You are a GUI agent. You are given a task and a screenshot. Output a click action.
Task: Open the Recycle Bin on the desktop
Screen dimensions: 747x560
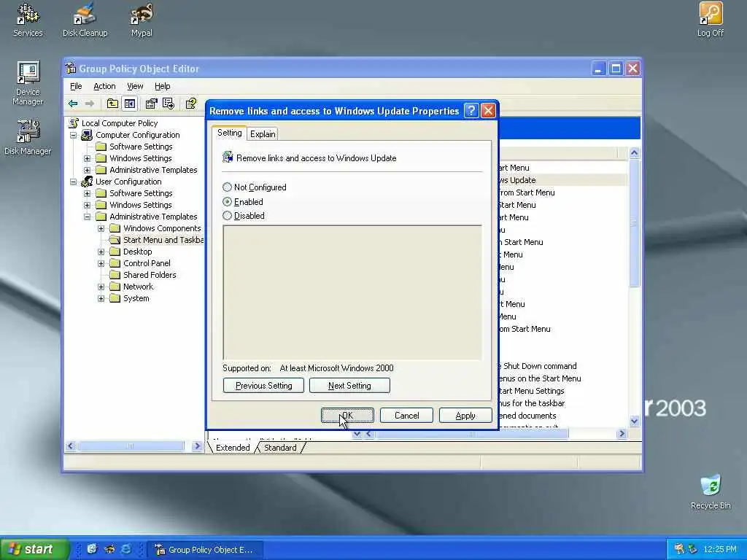(711, 492)
